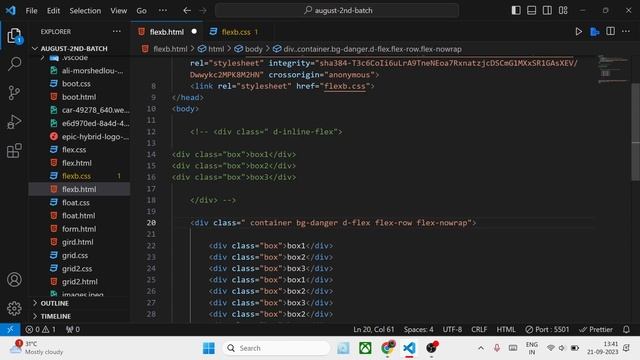640x360 pixels.
Task: Open the Manage gear settings icon
Action: click(x=14, y=308)
